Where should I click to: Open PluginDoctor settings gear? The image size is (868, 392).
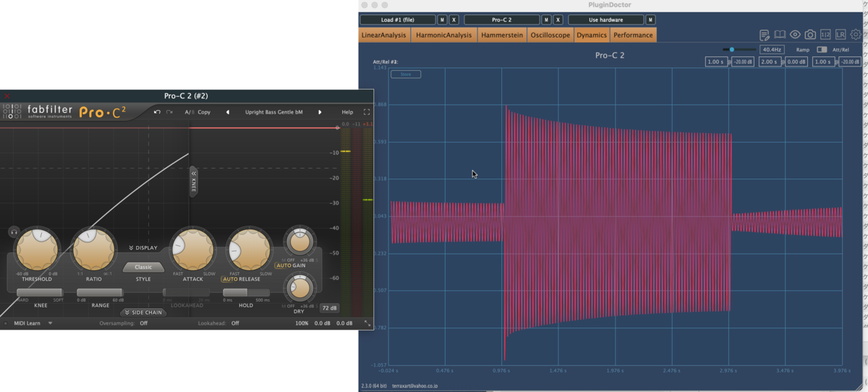tap(856, 35)
